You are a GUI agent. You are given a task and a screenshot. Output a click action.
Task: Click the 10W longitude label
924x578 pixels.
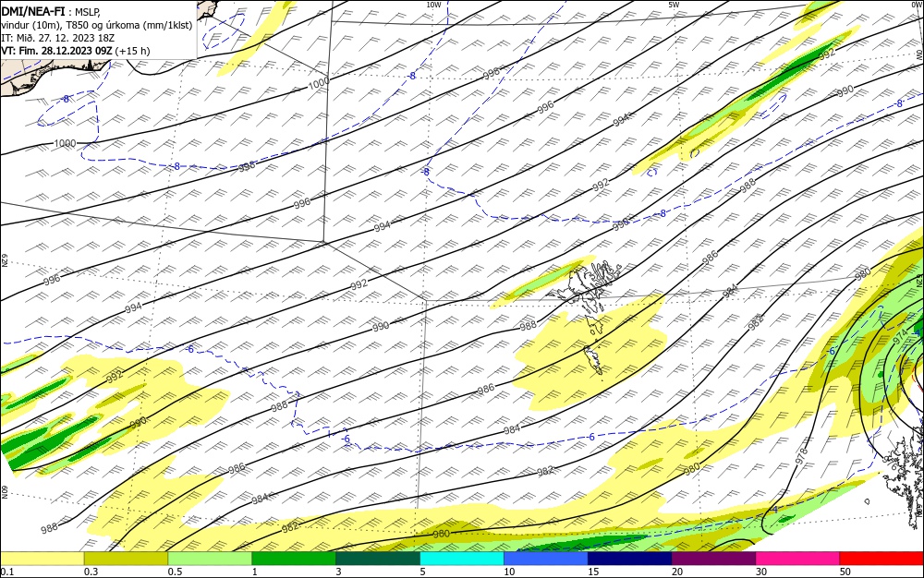click(433, 5)
